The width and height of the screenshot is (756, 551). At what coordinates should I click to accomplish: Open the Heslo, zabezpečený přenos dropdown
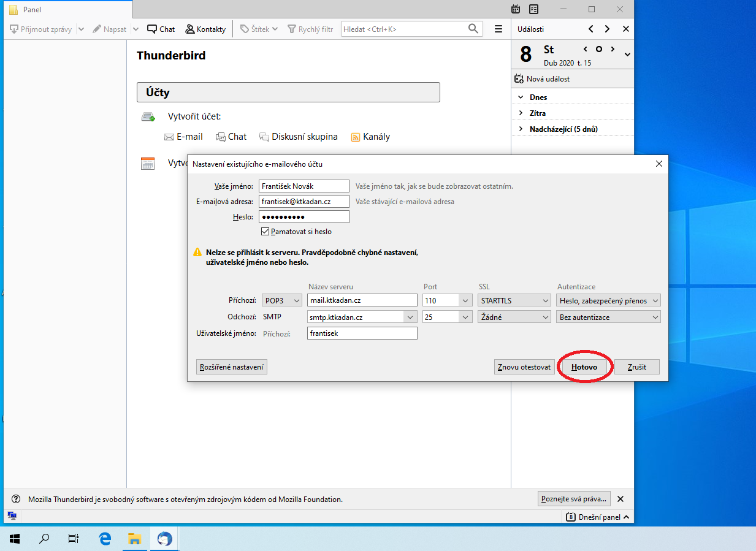coord(608,300)
